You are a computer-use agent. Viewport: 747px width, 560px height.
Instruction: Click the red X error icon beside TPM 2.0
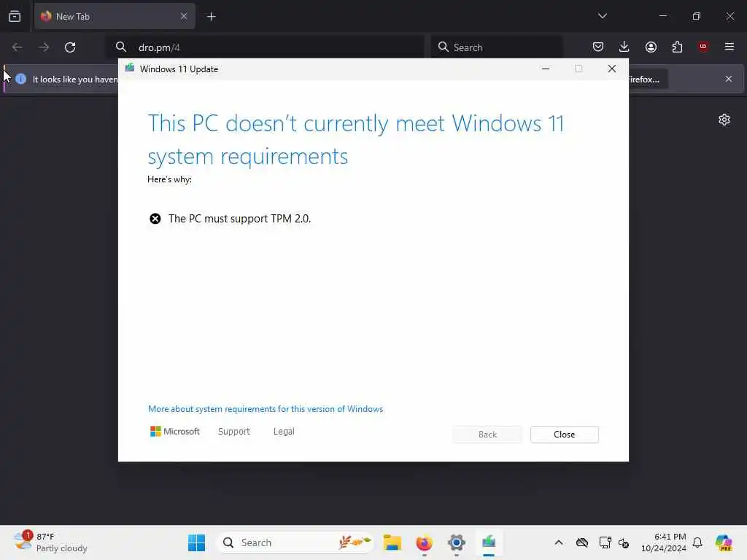[155, 219]
